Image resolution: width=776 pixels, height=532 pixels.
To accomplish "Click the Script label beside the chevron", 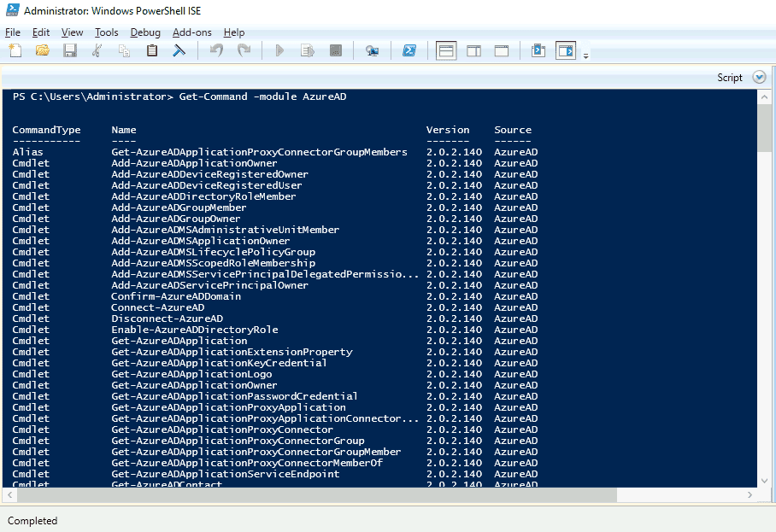I will (730, 78).
